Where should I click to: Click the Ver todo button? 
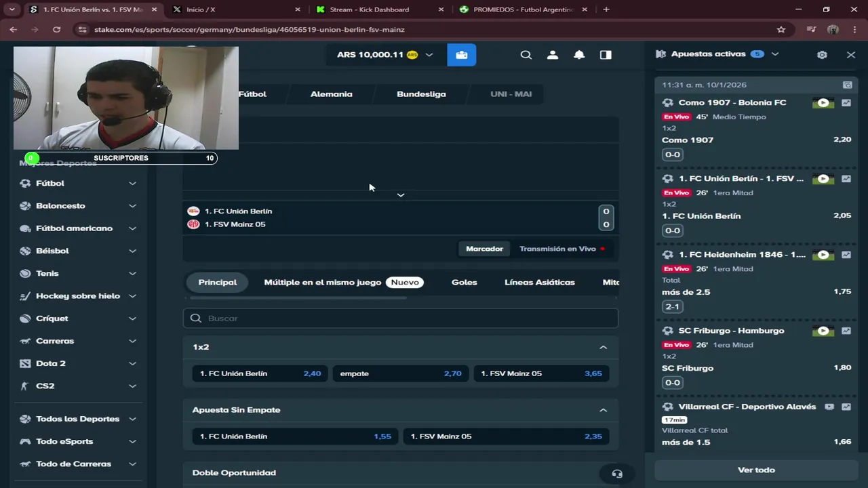(756, 470)
